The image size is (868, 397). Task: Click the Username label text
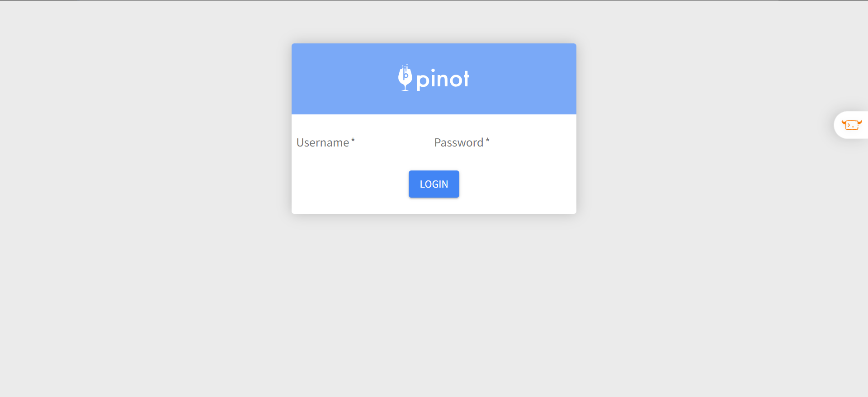pyautogui.click(x=322, y=143)
